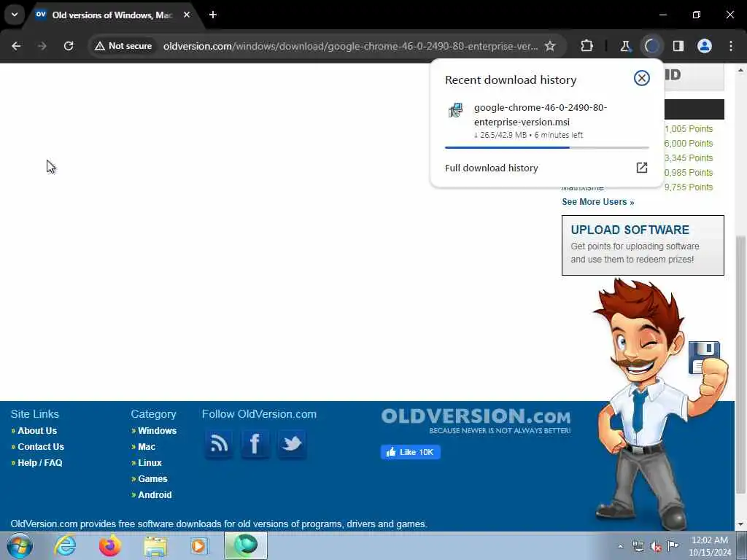Click the open-in-new-tab icon beside download history
747x560 pixels.
642,168
